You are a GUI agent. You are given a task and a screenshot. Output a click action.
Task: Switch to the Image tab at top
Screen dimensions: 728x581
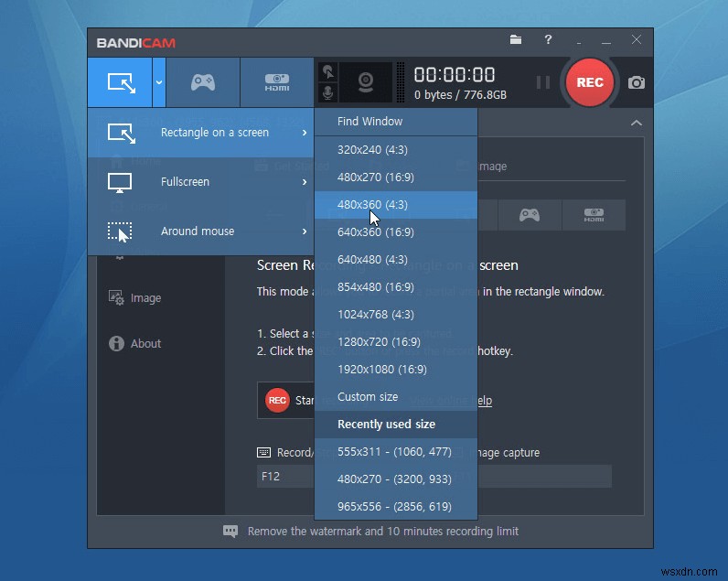click(x=492, y=167)
